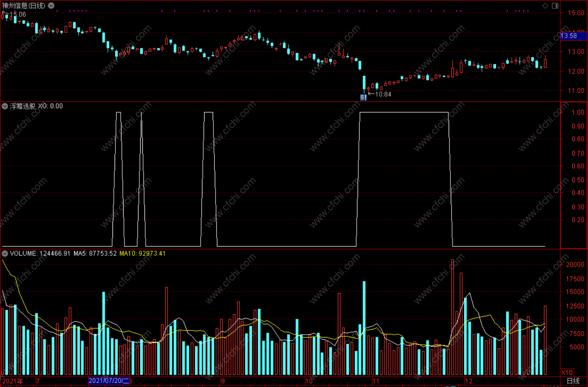Click the 15.00 price axis label
Viewport: 588px width, 387px height.
576,13
